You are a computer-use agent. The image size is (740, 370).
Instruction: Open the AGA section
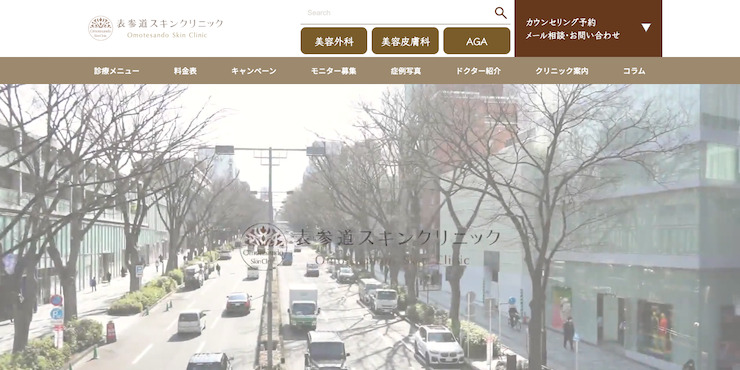point(477,41)
